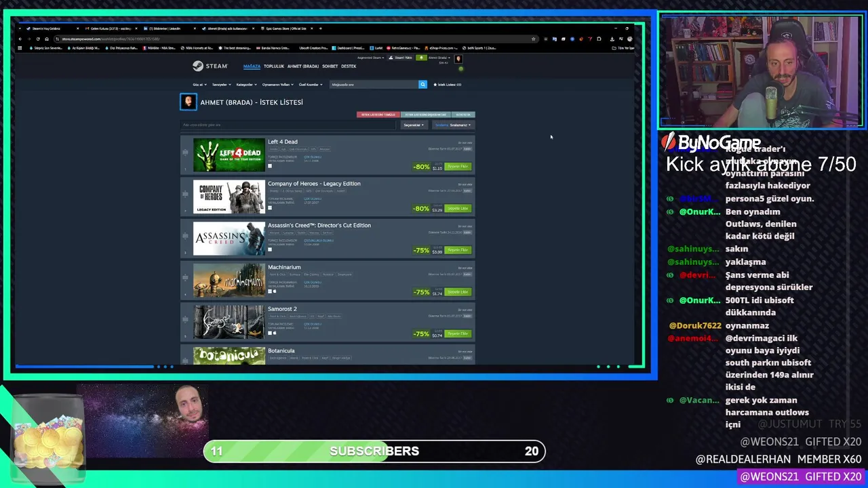Click the bookmark star in the address bar

click(534, 39)
